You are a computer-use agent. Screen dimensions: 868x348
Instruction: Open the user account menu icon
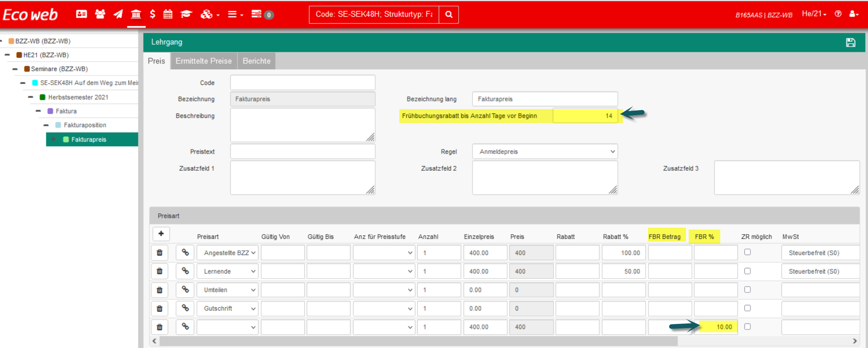854,14
